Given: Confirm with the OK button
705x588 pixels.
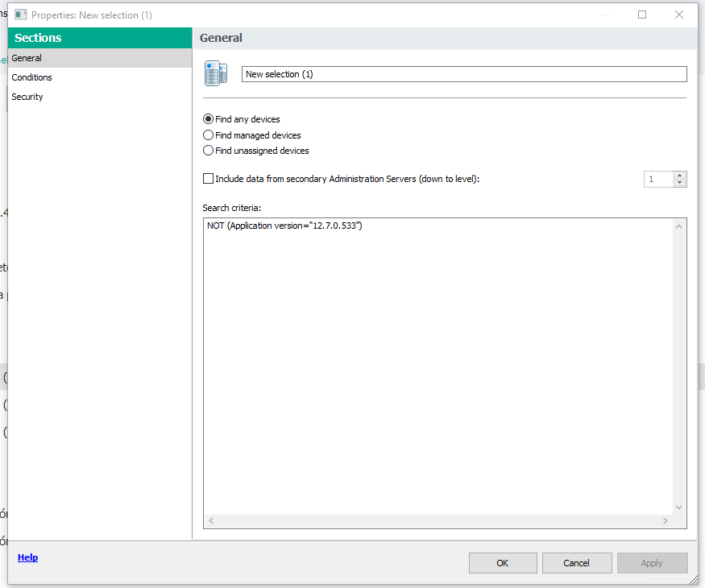Looking at the screenshot, I should [x=503, y=563].
